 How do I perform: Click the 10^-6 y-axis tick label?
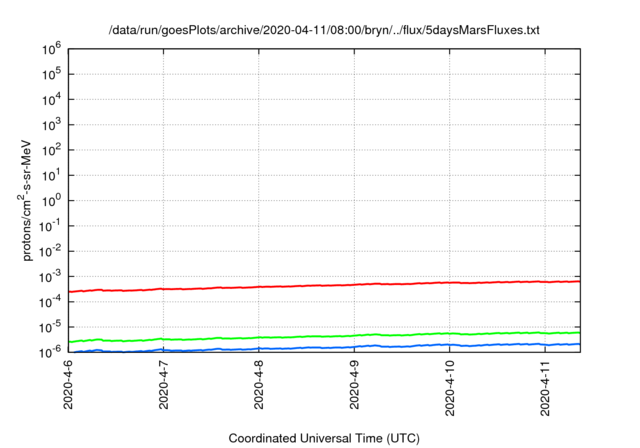[x=50, y=351]
